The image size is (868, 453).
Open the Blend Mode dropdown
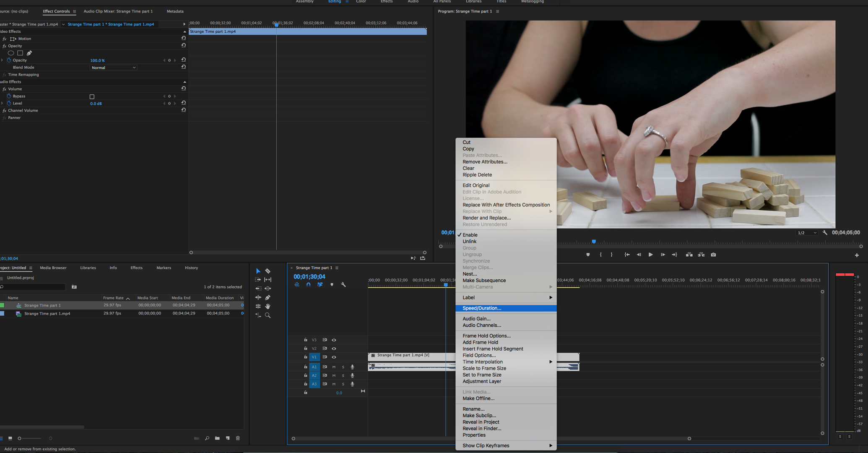click(113, 68)
